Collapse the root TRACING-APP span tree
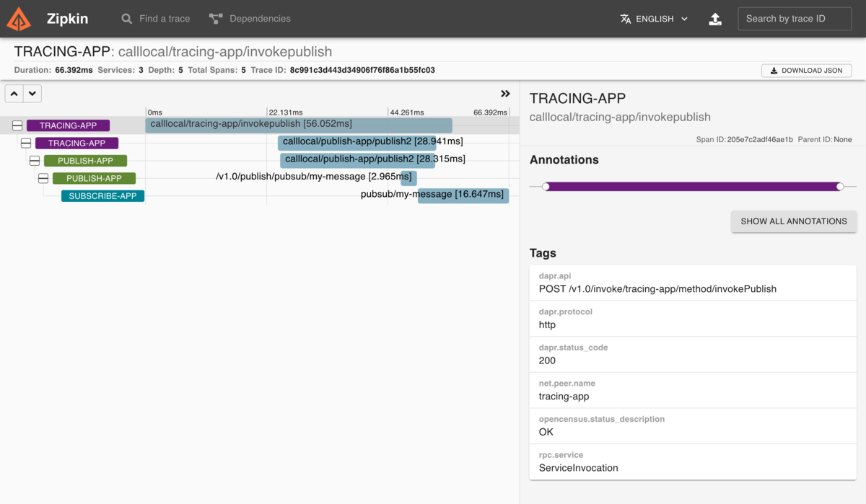 click(17, 125)
